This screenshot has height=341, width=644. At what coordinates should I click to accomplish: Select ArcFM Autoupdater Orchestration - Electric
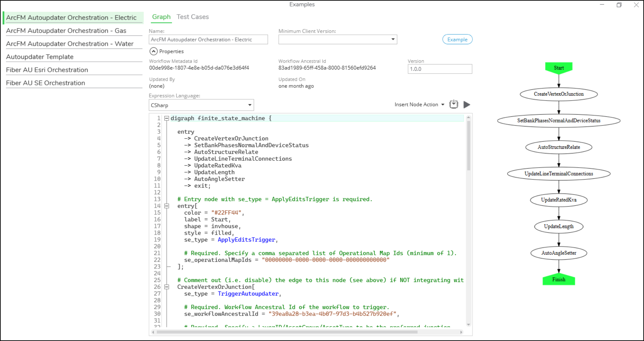click(73, 18)
